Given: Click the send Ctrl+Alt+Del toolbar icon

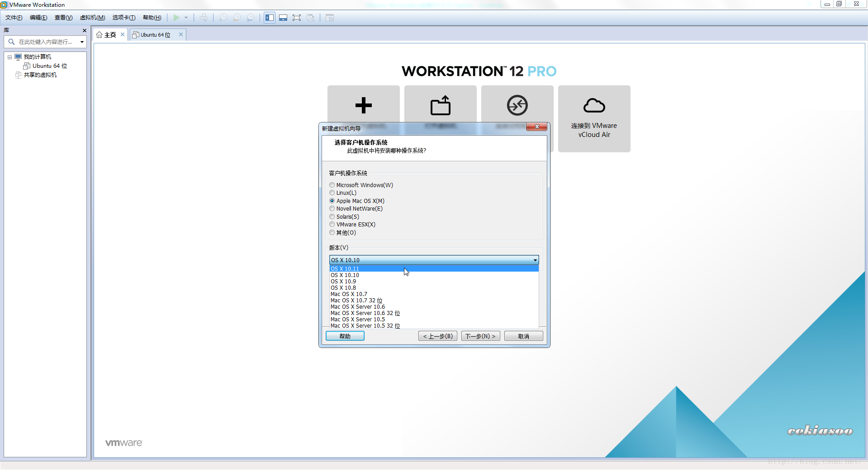Looking at the screenshot, I should pyautogui.click(x=204, y=18).
